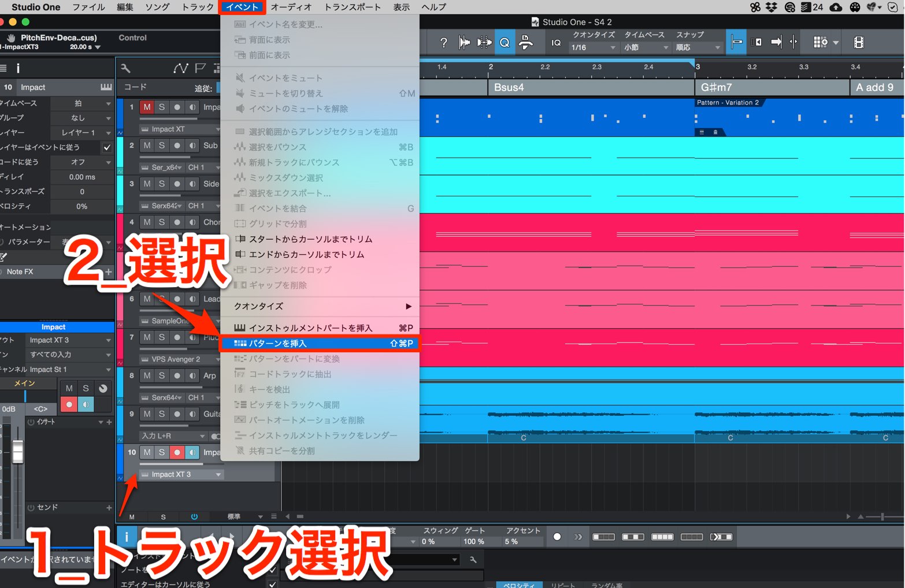Click the IQ input quantize button
The height and width of the screenshot is (588, 905).
coord(556,43)
